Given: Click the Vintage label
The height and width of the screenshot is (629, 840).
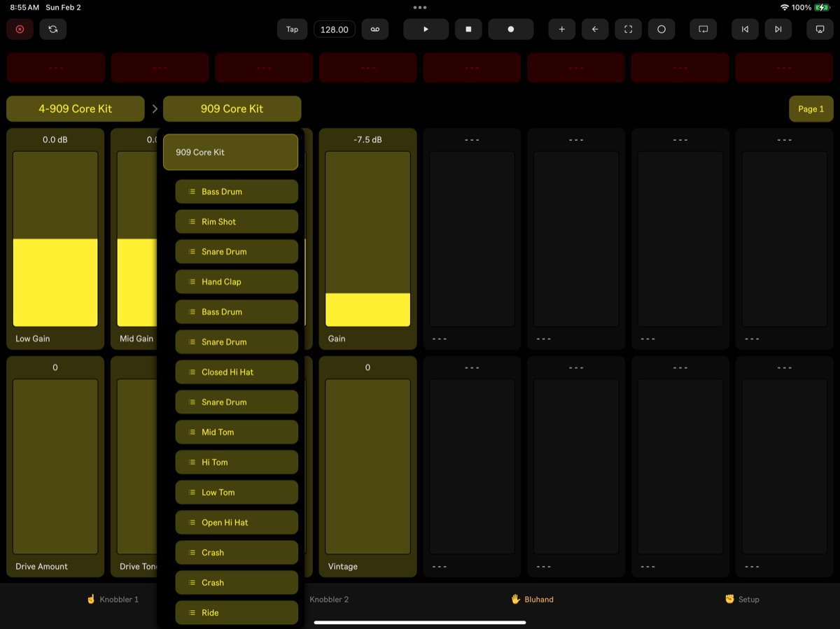Looking at the screenshot, I should [x=343, y=567].
